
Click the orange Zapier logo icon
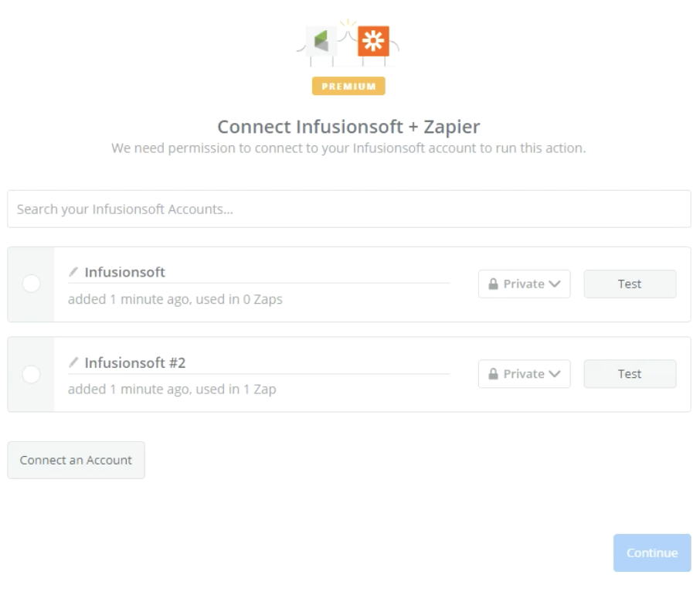coord(373,40)
